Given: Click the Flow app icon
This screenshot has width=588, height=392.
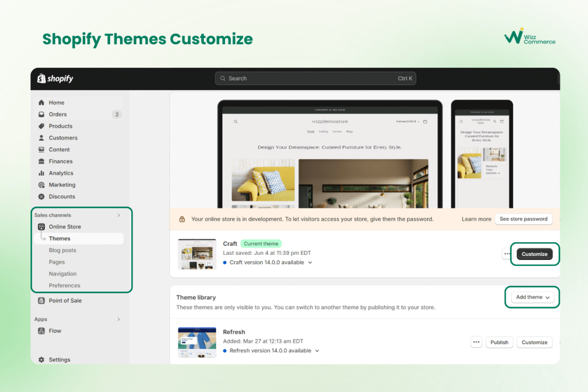Looking at the screenshot, I should coord(41,331).
